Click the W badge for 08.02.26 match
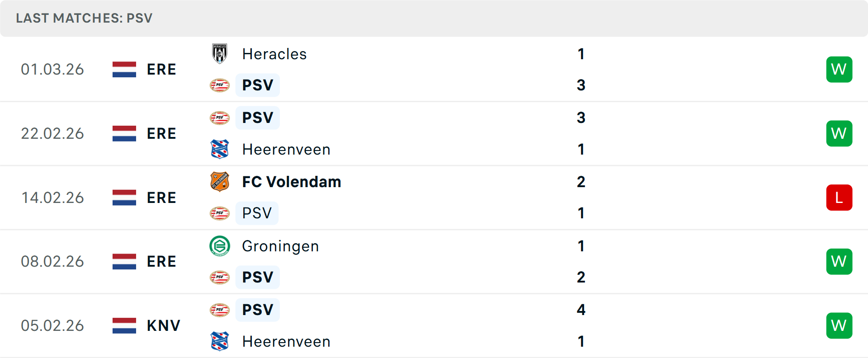Viewport: 868px width, 358px height. [x=839, y=261]
